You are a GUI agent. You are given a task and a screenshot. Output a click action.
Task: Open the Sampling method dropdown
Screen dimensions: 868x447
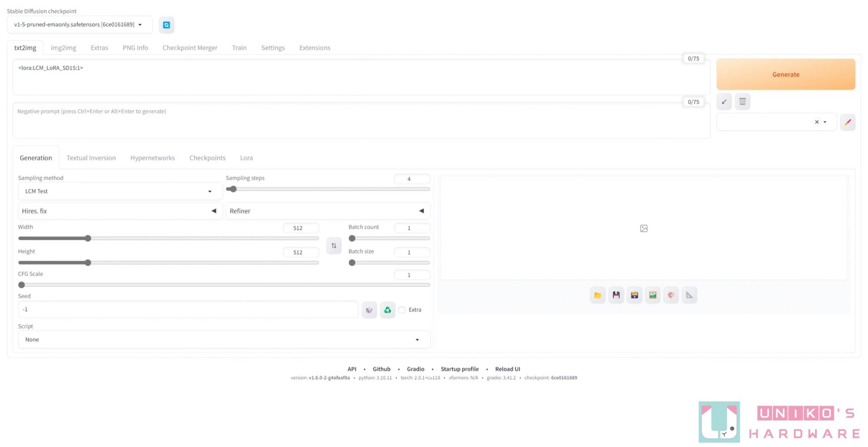point(120,191)
